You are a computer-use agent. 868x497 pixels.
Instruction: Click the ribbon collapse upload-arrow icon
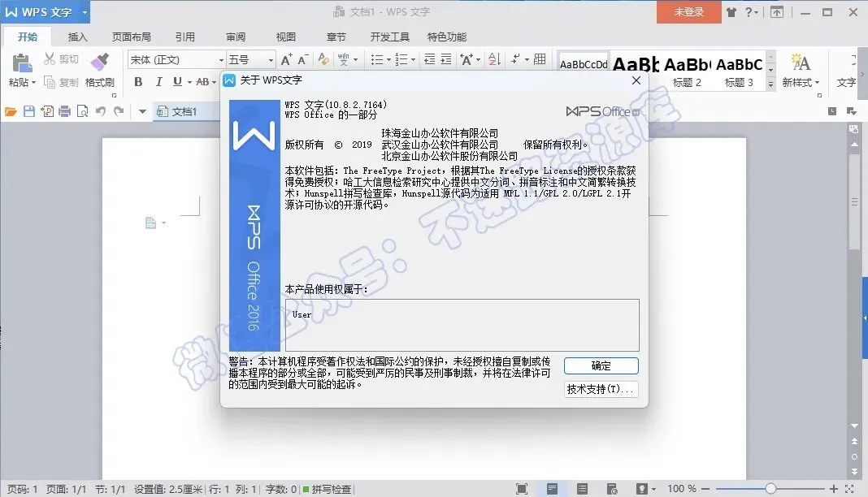pyautogui.click(x=777, y=12)
